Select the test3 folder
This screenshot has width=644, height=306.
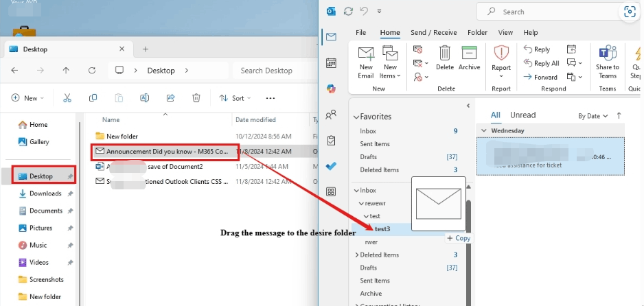click(x=382, y=229)
